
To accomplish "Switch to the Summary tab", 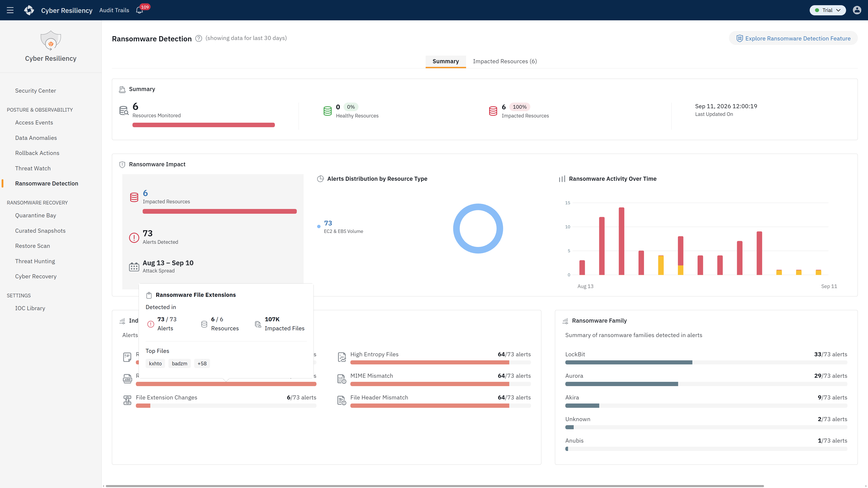I will (x=446, y=61).
